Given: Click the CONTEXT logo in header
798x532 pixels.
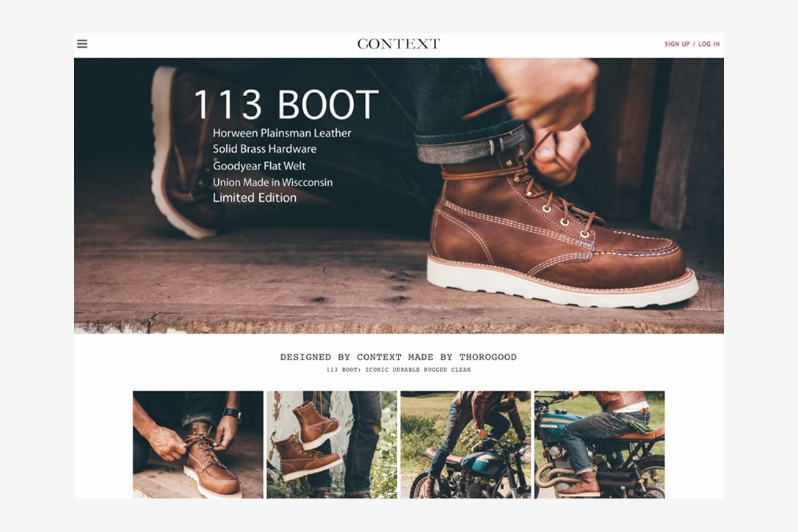Looking at the screenshot, I should (x=399, y=44).
